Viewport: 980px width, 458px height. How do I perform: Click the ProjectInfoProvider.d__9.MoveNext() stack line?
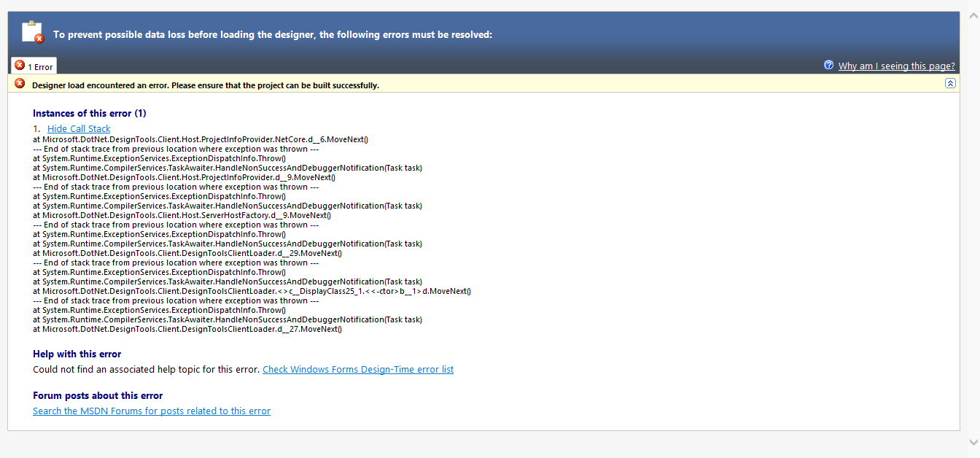184,177
